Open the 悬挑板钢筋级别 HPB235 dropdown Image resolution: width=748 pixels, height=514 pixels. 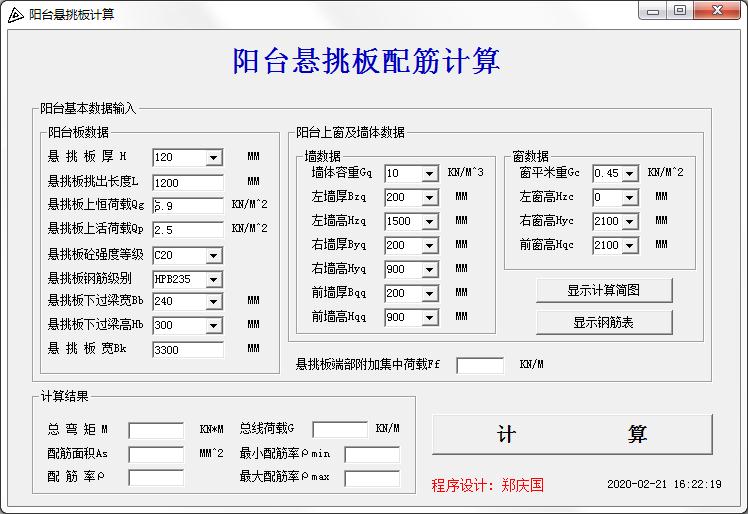click(214, 279)
